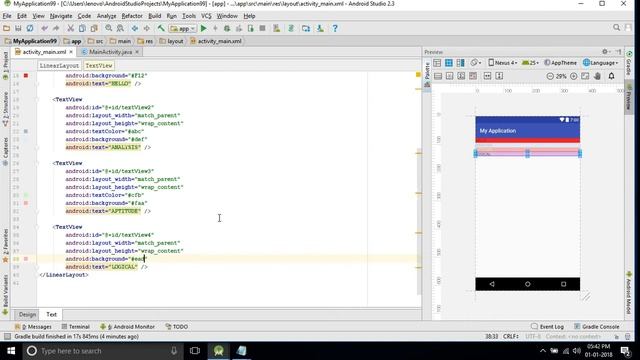
Task: Click the LinearLayout breadcrumb
Action: point(59,65)
